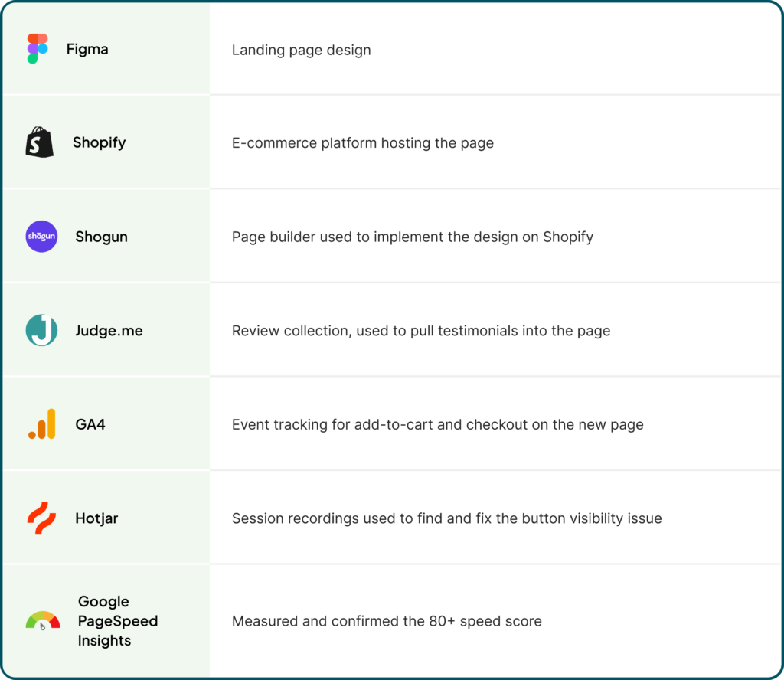Select the Shopify tool name label

pos(99,142)
